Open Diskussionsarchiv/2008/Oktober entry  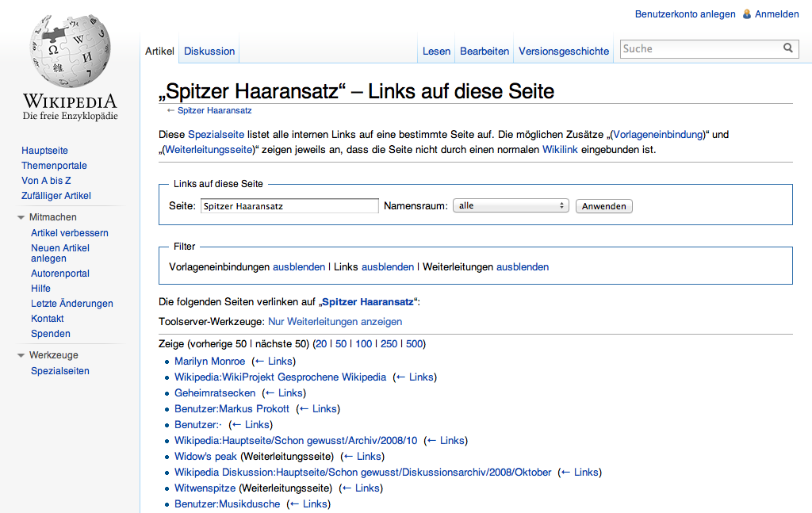click(x=363, y=473)
